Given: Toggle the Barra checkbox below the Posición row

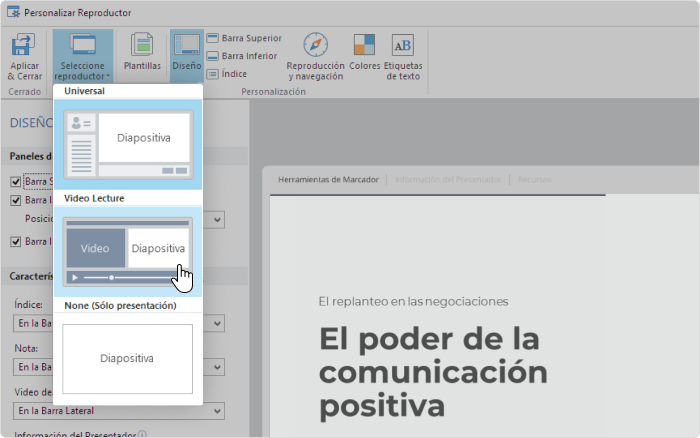Looking at the screenshot, I should (16, 242).
